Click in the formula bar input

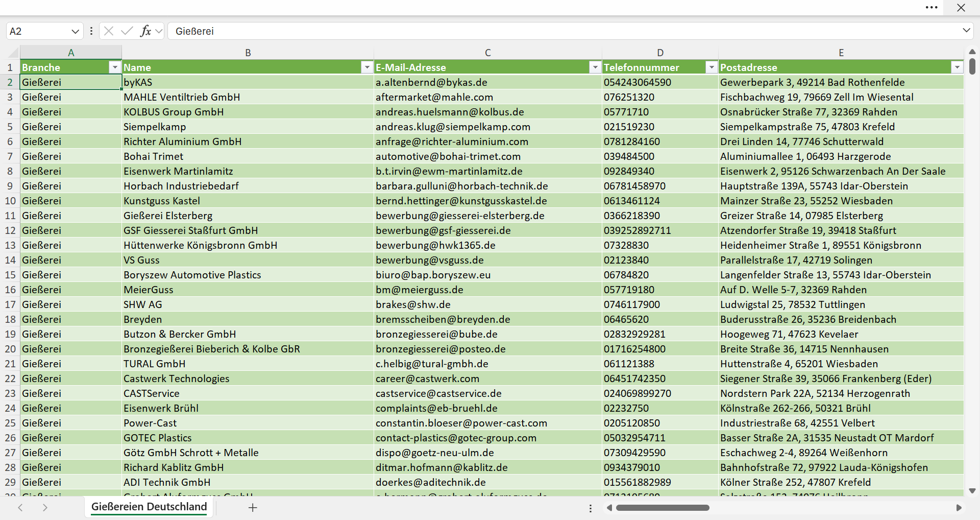point(564,31)
